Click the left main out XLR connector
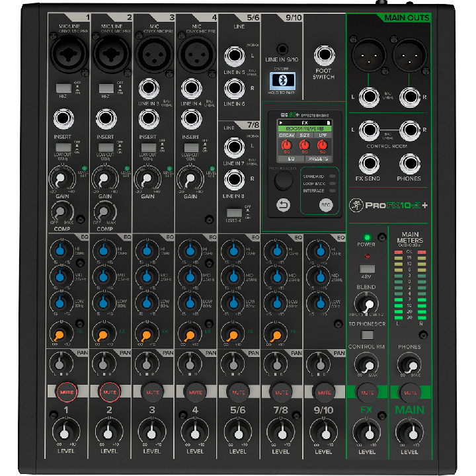This screenshot has height=476, width=476. 368,56
